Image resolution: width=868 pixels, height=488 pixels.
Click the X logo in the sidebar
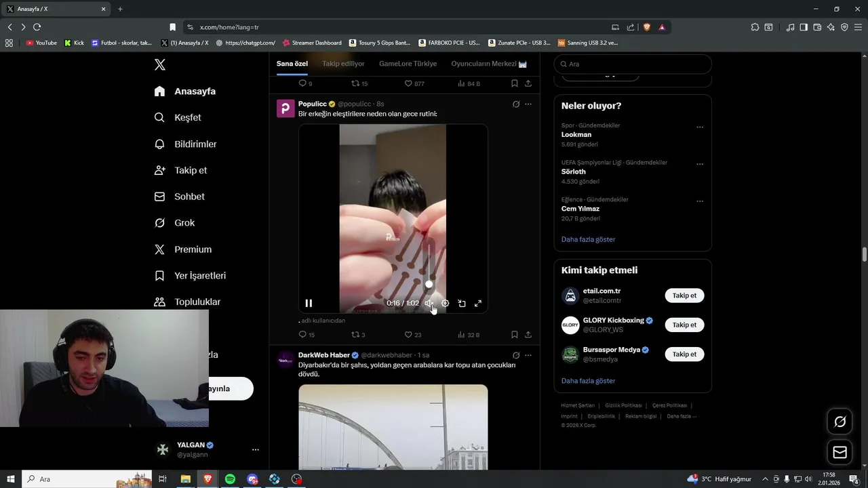[160, 64]
